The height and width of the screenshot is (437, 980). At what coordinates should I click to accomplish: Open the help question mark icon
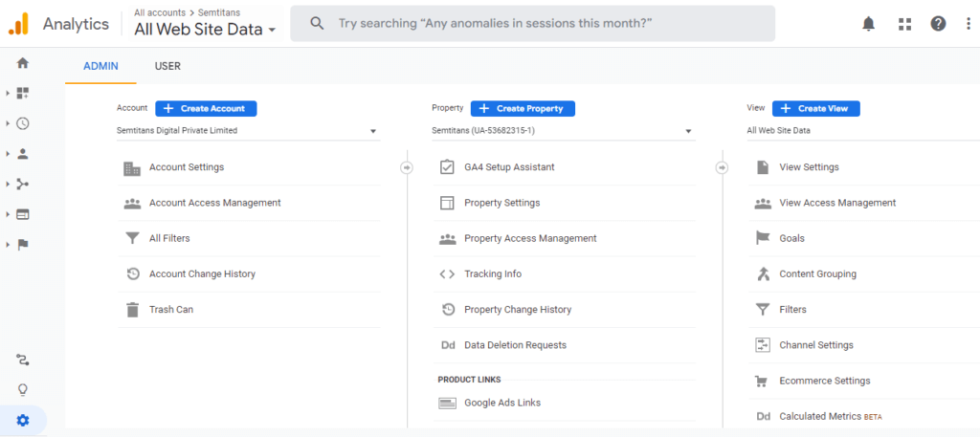[938, 24]
